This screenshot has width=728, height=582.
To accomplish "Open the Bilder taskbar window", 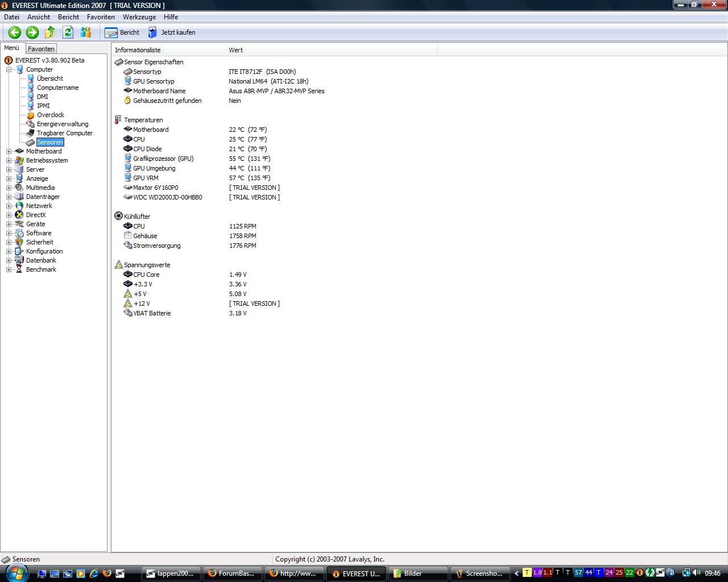I will pyautogui.click(x=419, y=573).
